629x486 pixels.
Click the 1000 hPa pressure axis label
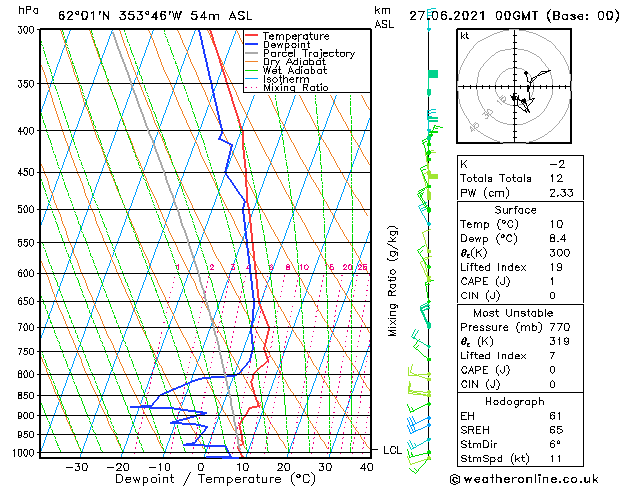tap(25, 453)
